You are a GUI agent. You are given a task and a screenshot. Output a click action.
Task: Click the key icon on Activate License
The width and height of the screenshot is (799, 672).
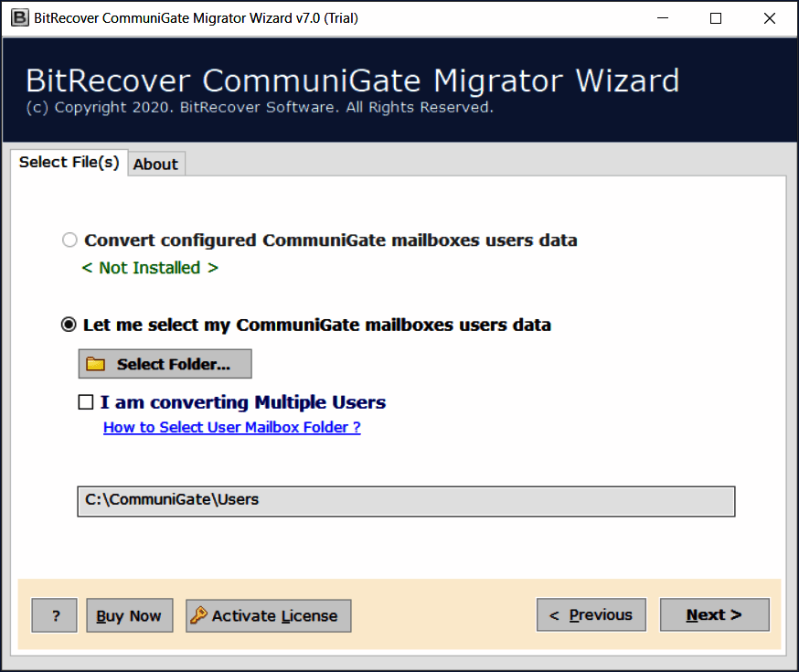198,615
